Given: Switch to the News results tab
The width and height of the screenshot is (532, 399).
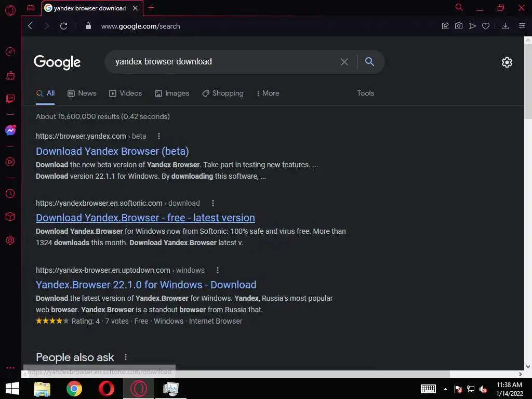Looking at the screenshot, I should click(82, 93).
